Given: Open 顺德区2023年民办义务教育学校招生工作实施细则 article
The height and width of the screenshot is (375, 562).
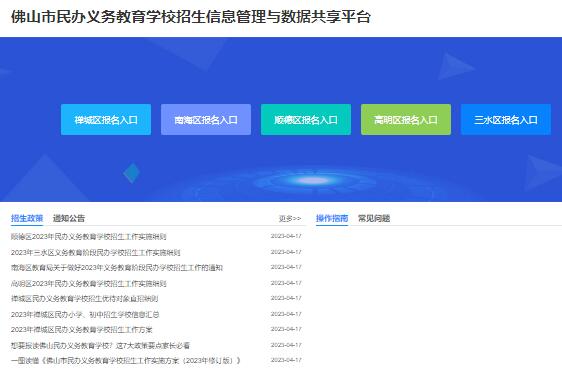Looking at the screenshot, I should pyautogui.click(x=89, y=237).
